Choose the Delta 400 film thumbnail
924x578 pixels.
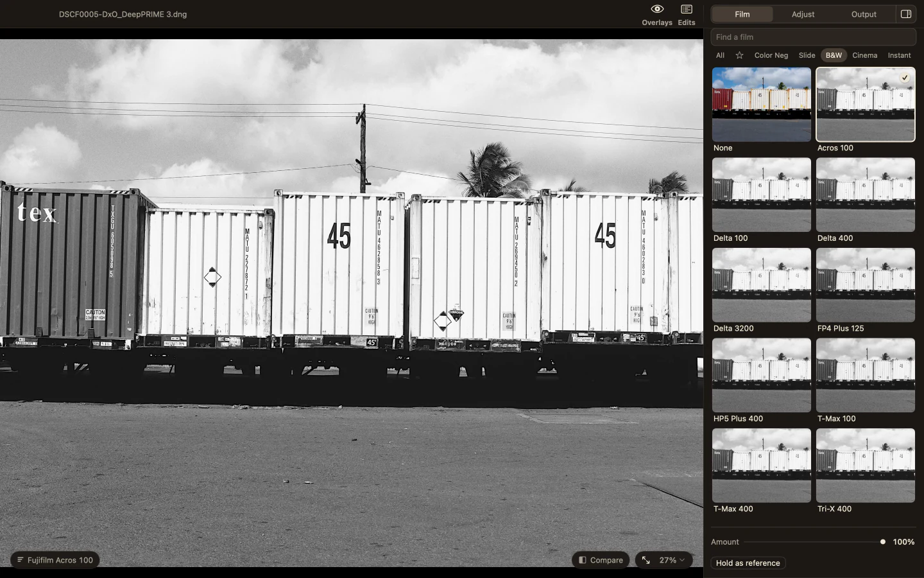pos(866,195)
